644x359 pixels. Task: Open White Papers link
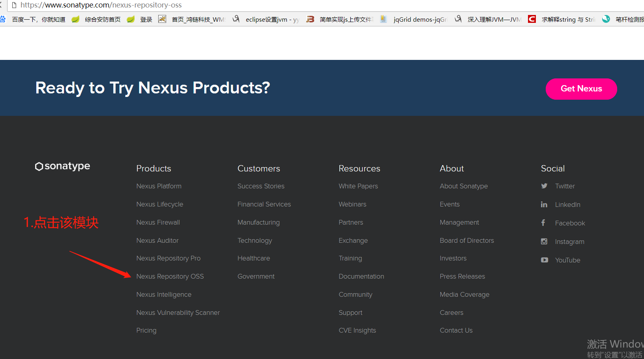pos(358,186)
